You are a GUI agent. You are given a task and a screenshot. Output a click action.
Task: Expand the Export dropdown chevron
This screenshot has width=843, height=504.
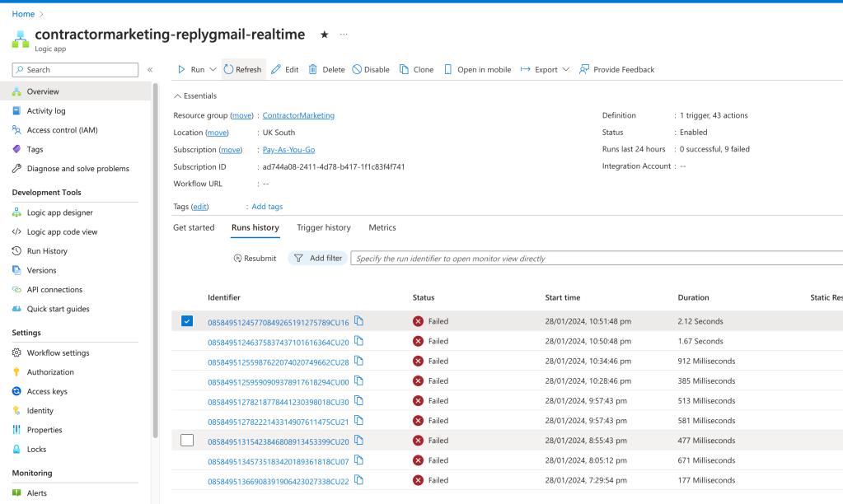565,69
